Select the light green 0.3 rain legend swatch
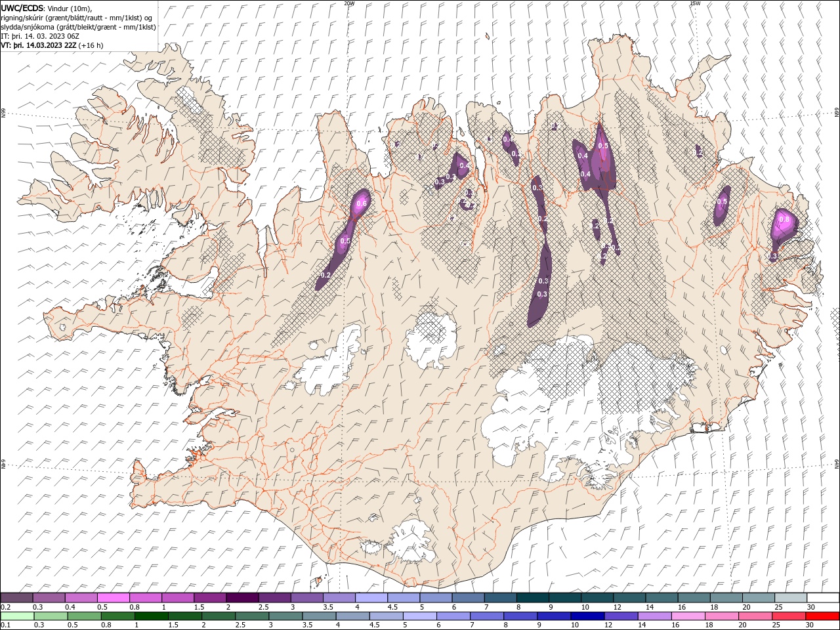 pos(51,616)
